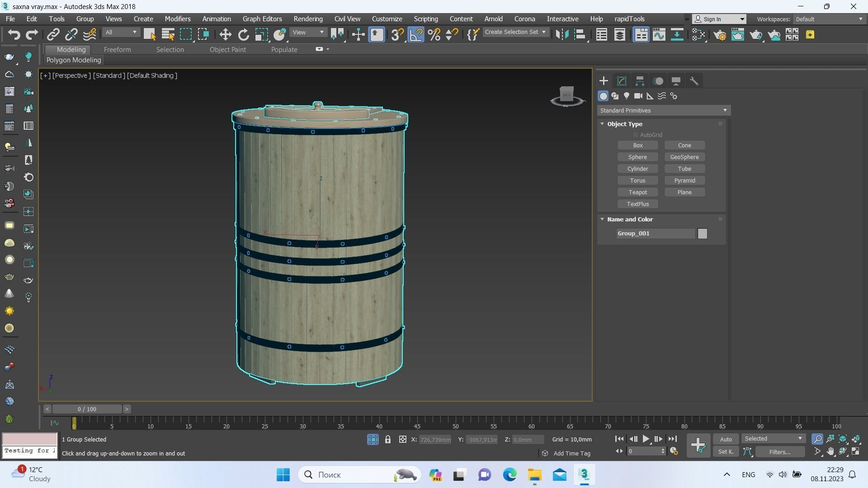
Task: Open the Graph Editors menu
Action: click(x=262, y=19)
